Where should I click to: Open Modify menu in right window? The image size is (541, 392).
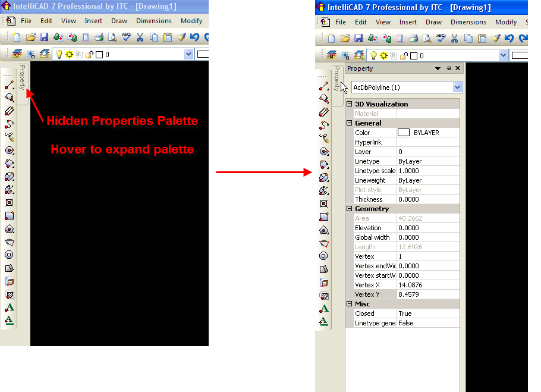point(506,22)
